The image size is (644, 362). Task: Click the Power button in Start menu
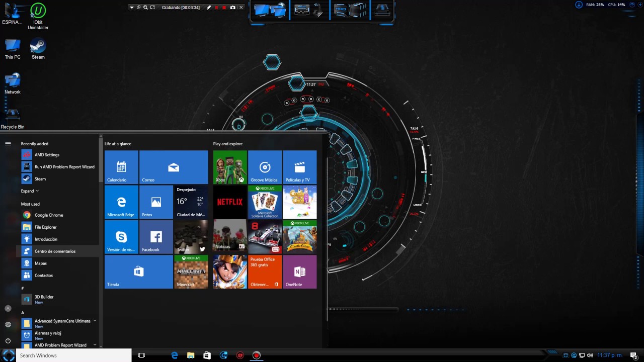(8, 341)
